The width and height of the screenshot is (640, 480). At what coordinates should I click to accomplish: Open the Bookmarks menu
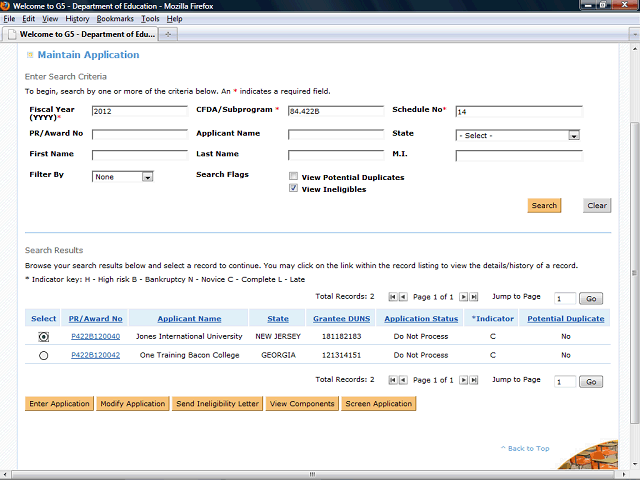tap(114, 19)
